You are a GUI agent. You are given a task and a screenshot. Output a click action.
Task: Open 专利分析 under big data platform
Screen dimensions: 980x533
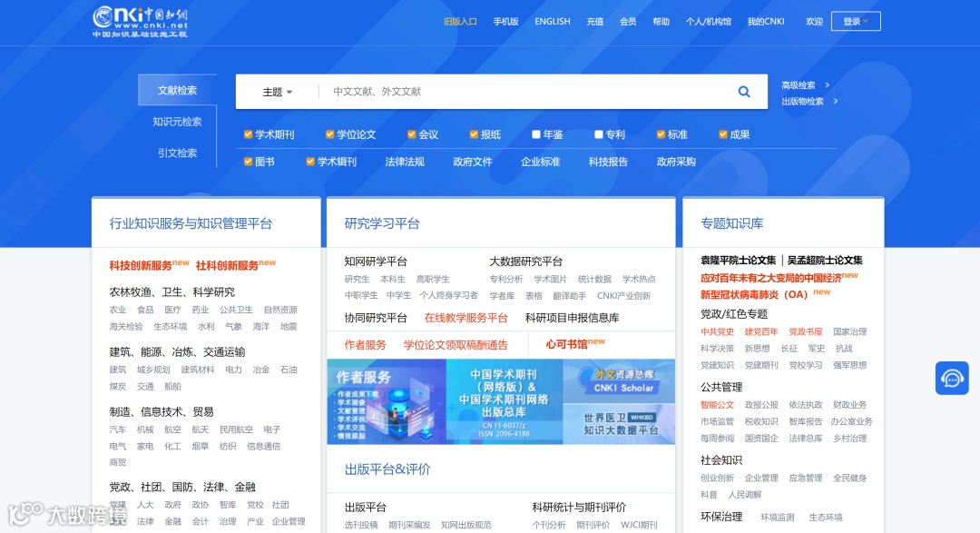[x=506, y=279]
